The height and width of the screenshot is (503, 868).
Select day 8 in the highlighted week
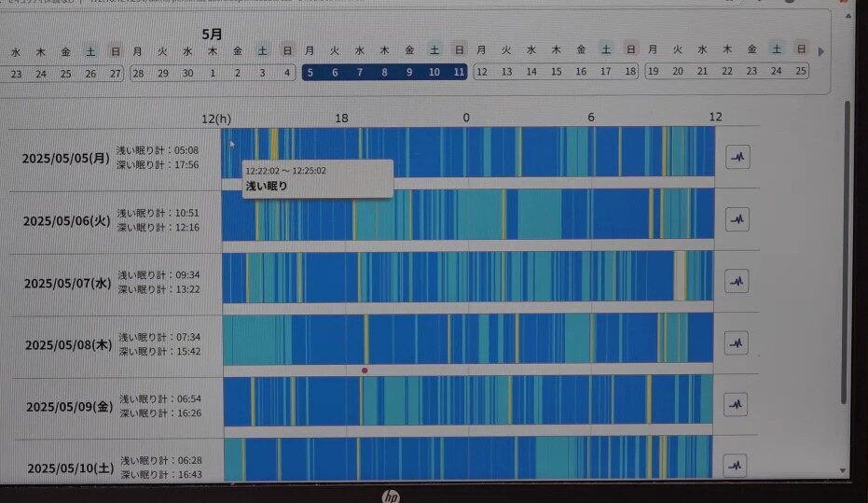[x=384, y=72]
